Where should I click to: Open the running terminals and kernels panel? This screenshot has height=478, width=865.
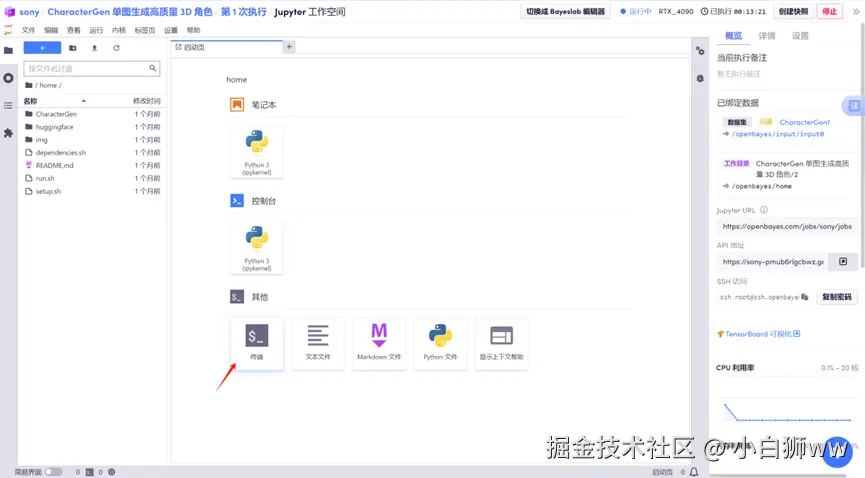coord(8,78)
